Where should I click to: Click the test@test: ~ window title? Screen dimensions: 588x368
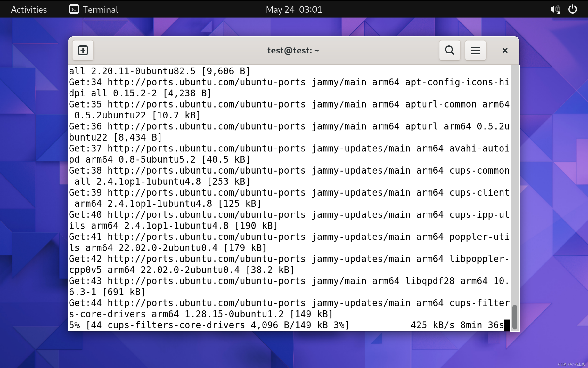coord(293,50)
